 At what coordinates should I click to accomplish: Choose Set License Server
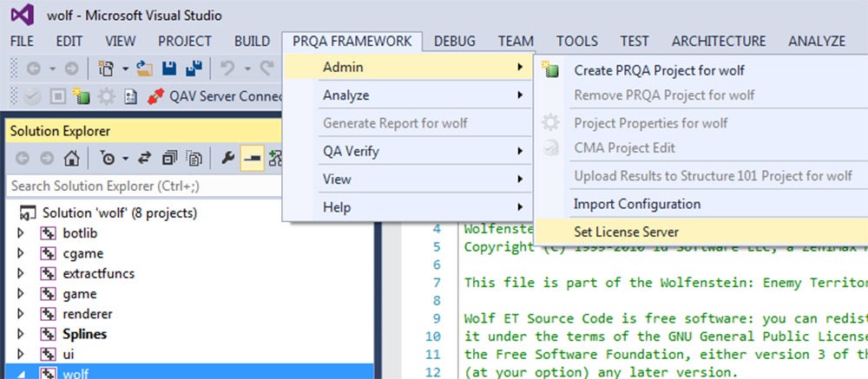coord(702,232)
